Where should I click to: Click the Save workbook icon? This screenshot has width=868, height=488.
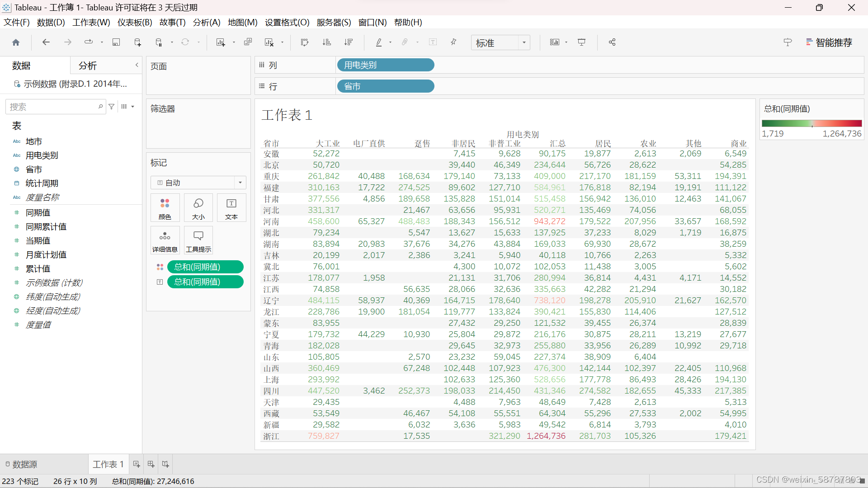pyautogui.click(x=116, y=42)
